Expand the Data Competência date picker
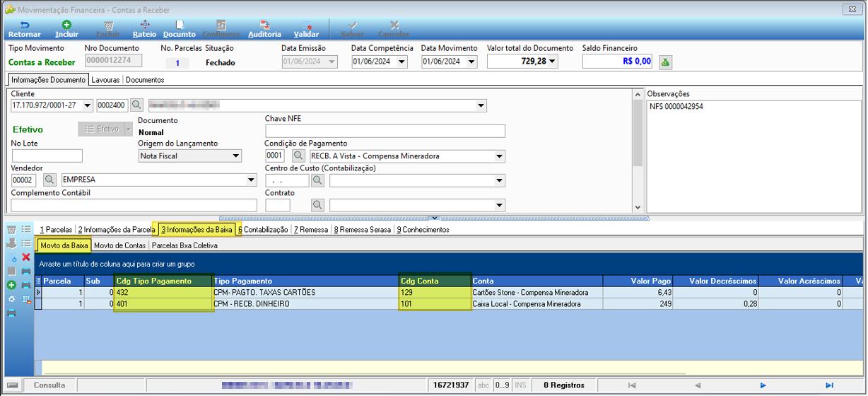868x396 pixels. pyautogui.click(x=402, y=62)
